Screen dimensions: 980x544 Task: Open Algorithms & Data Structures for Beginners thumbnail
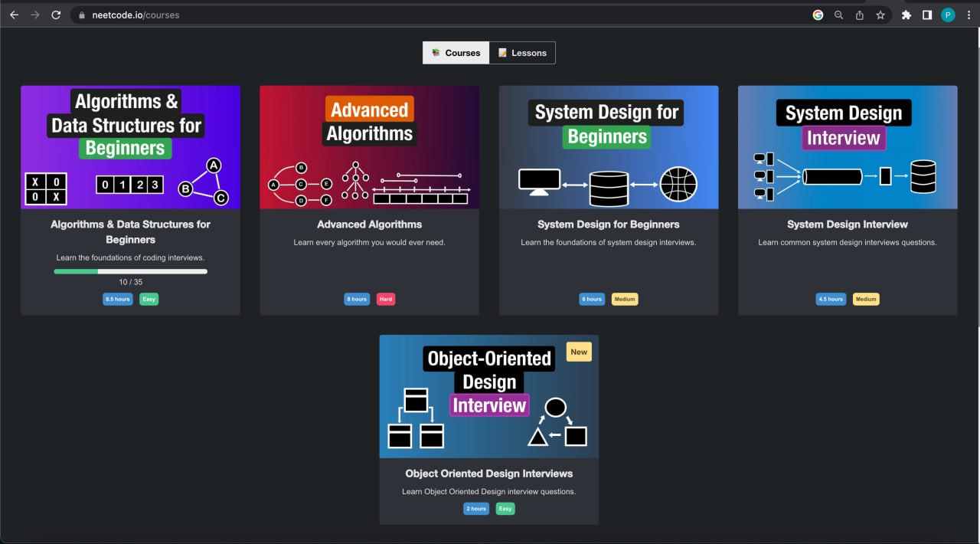(130, 147)
